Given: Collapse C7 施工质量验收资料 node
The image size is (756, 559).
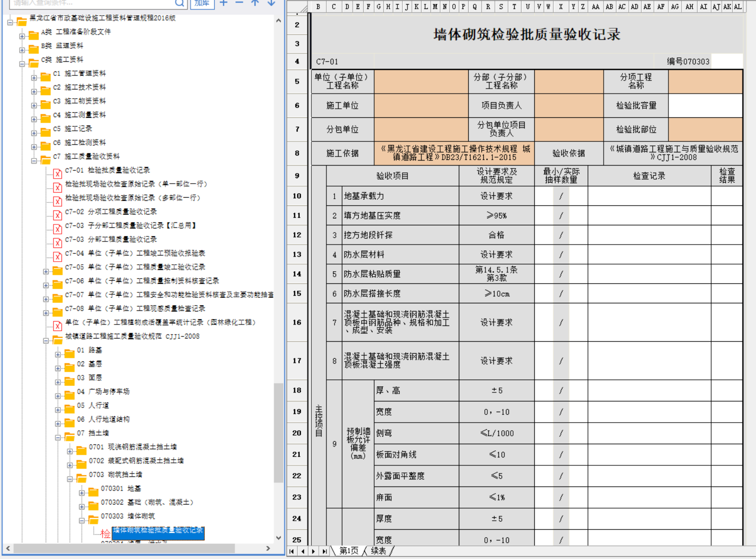Looking at the screenshot, I should (x=34, y=161).
